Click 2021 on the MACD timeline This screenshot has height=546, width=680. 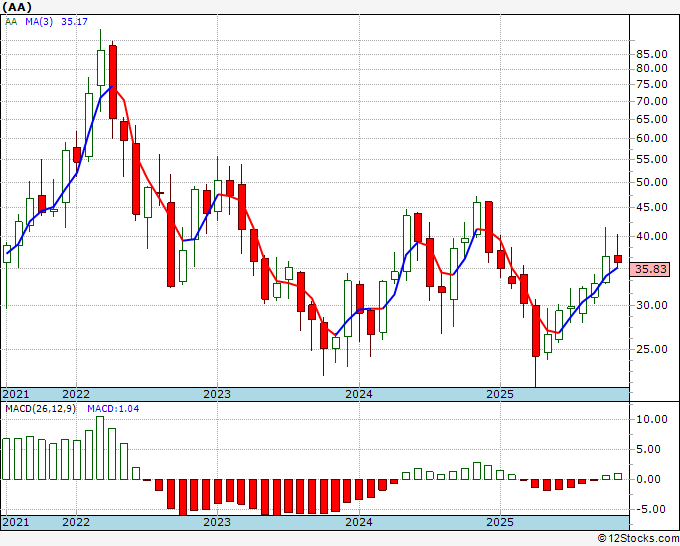pyautogui.click(x=16, y=522)
